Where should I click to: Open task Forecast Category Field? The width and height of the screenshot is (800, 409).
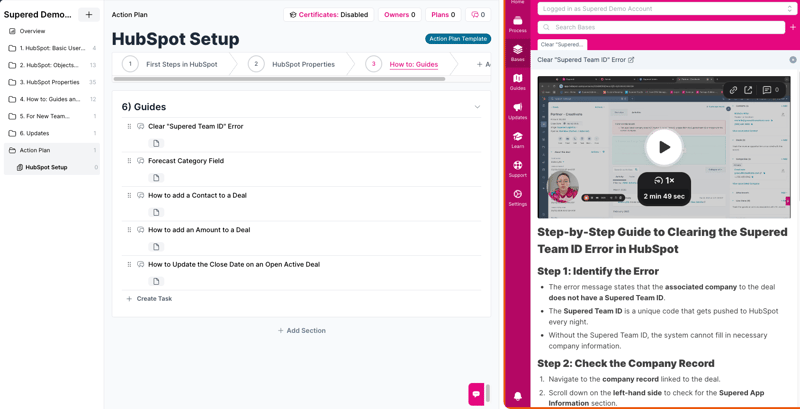point(186,161)
